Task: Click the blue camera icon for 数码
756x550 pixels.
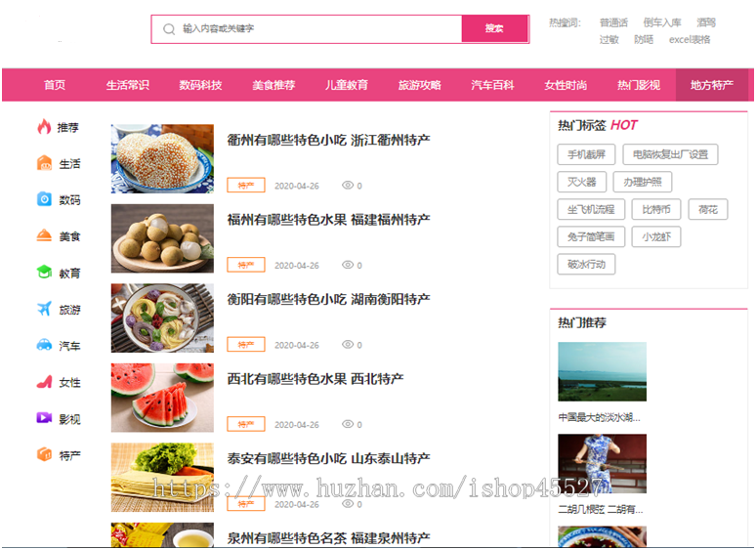Action: click(44, 199)
